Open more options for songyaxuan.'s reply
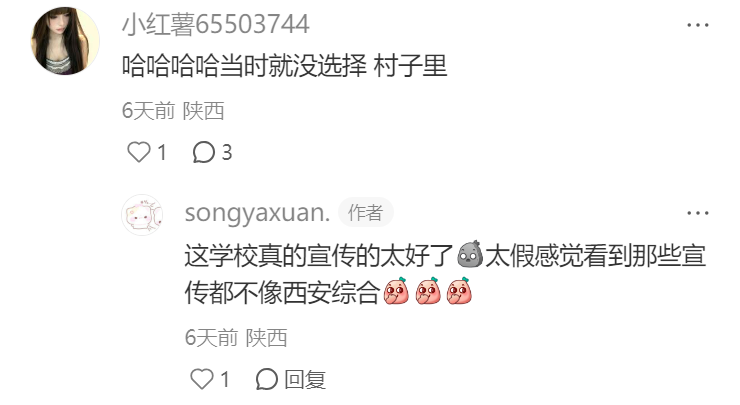This screenshot has width=740, height=405. (x=698, y=213)
